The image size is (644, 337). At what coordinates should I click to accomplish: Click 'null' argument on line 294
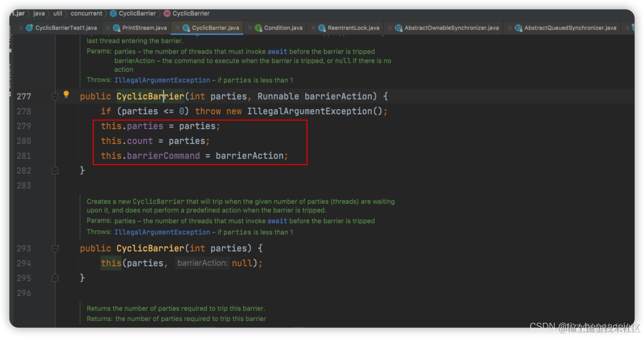[x=242, y=263]
